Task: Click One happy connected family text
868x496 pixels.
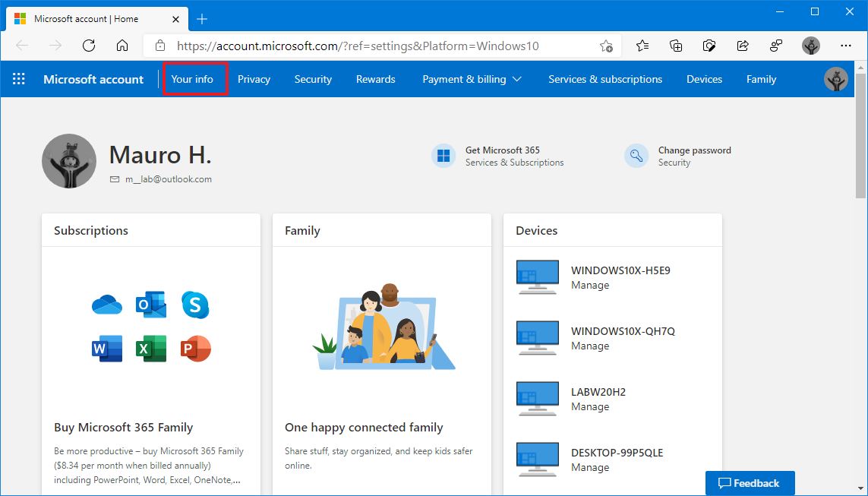Action: 364,428
